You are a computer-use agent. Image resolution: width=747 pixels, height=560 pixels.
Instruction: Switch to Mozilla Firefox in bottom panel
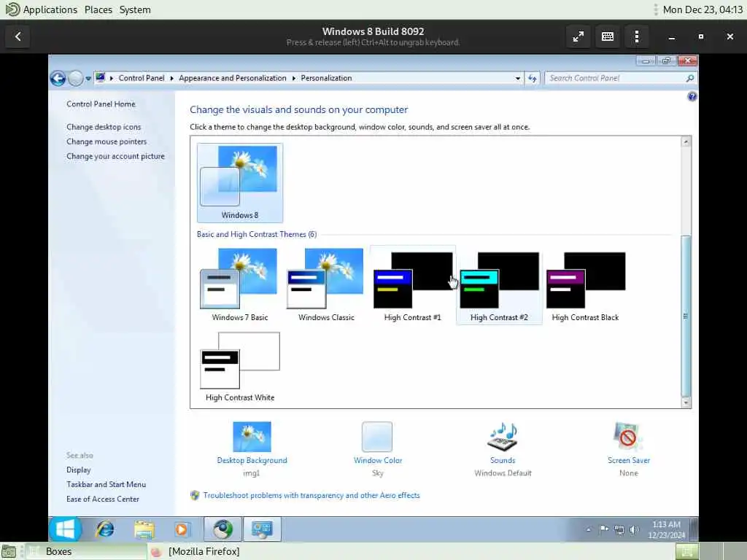(x=196, y=551)
